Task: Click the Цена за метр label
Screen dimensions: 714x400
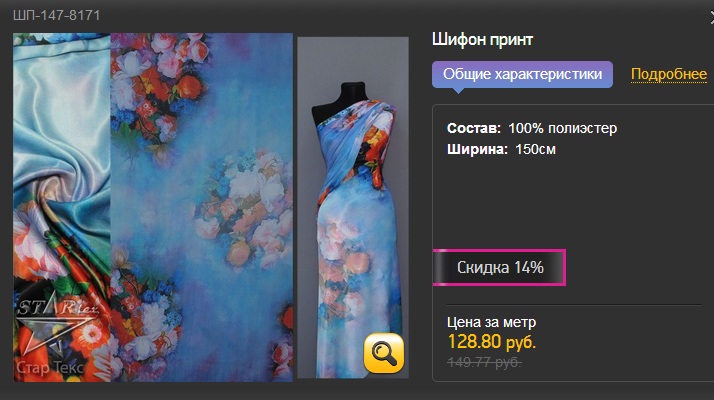Action: pos(491,322)
